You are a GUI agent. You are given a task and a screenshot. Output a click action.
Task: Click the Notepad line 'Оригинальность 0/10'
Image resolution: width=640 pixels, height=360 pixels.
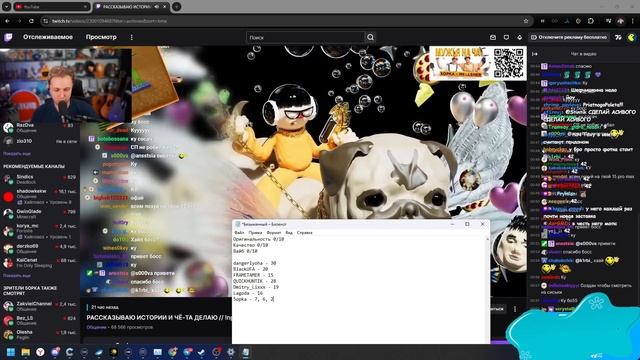(258, 239)
